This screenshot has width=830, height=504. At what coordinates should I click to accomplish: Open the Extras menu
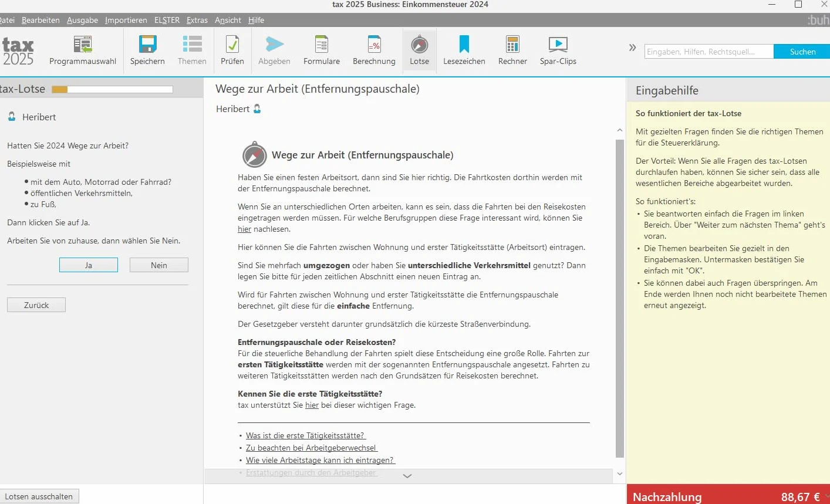point(197,20)
